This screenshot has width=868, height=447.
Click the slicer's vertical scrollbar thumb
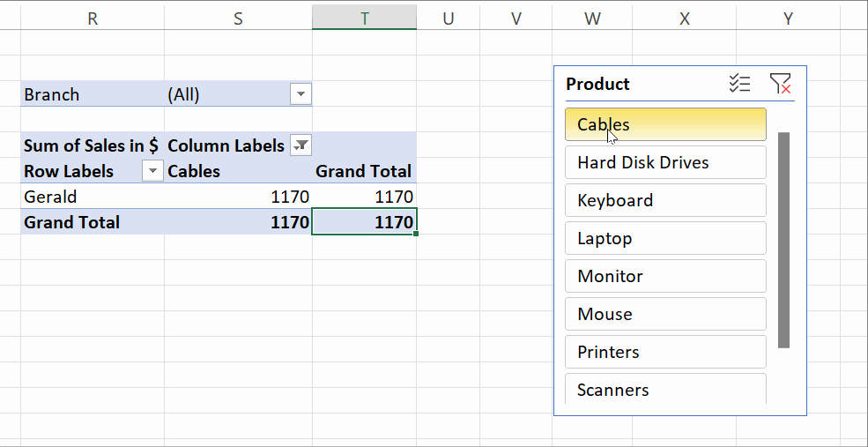tap(783, 240)
